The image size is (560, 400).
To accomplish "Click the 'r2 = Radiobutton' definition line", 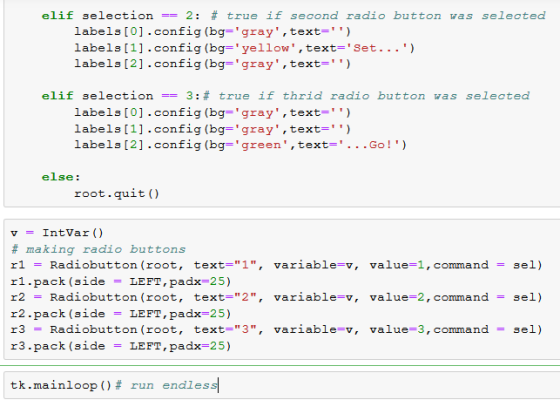I will coord(277,297).
